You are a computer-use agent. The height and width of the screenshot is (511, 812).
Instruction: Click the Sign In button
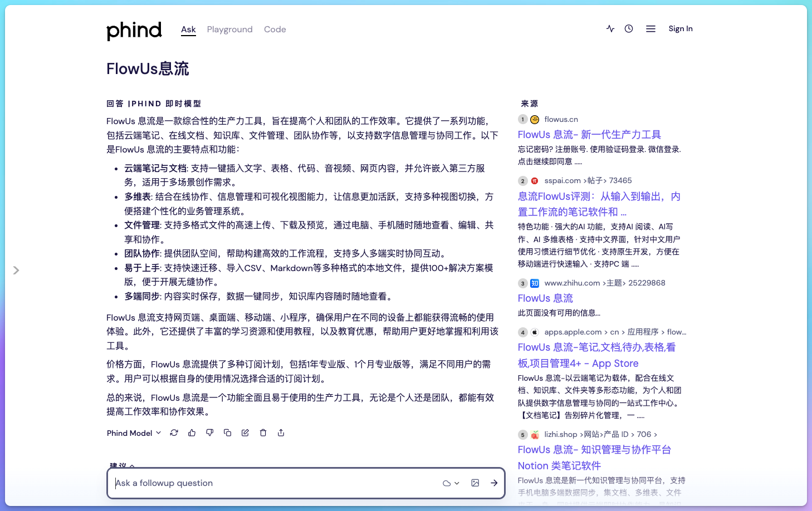(x=681, y=29)
